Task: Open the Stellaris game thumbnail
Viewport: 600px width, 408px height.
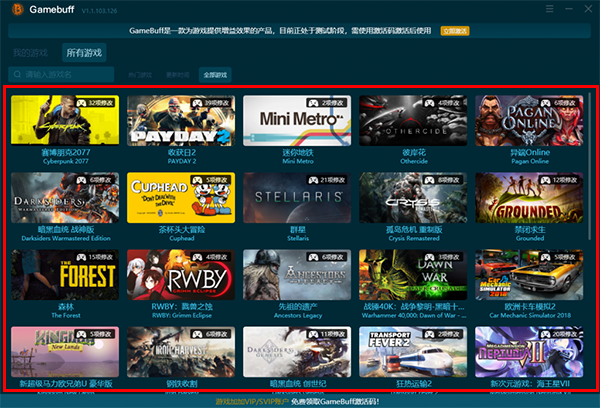Action: coord(297,197)
